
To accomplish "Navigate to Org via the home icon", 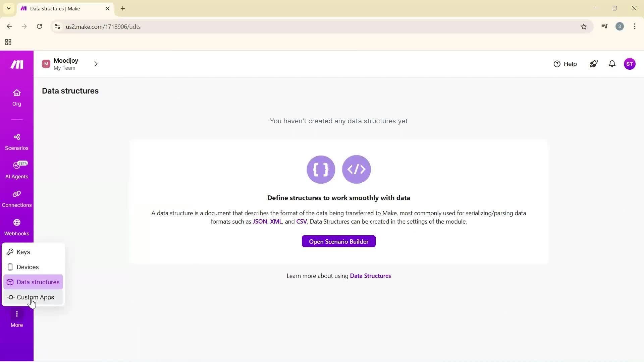I will click(16, 97).
